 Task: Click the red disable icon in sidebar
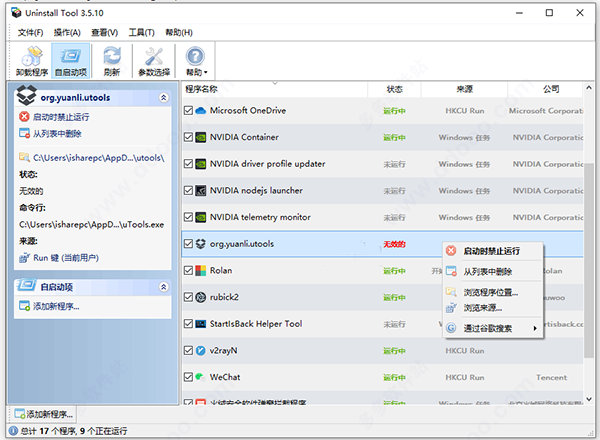24,116
